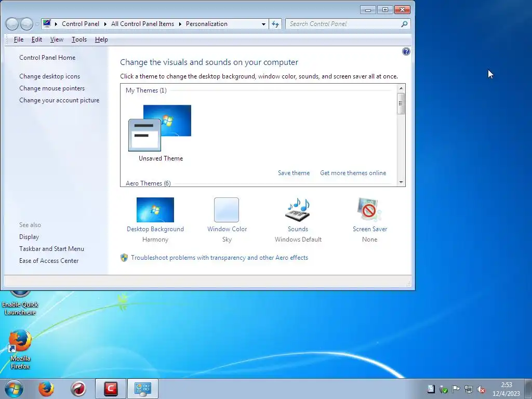Open the Action Center flag tray icon

pyautogui.click(x=456, y=390)
